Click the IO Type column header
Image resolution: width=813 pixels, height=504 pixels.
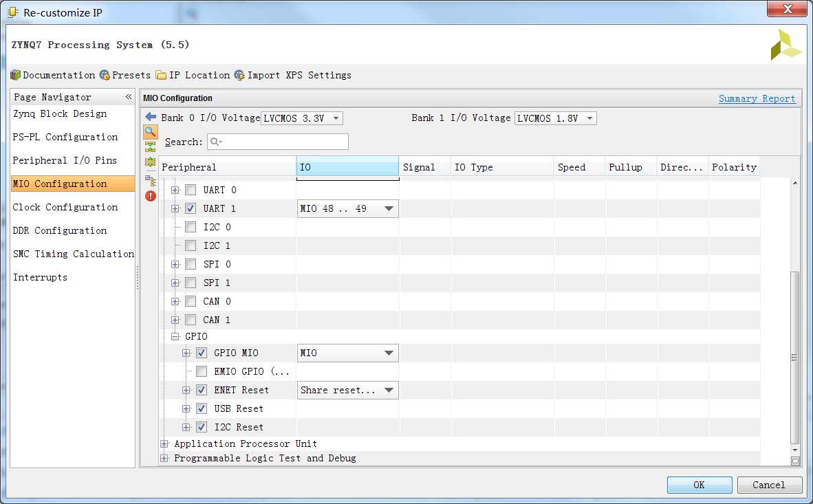(502, 167)
